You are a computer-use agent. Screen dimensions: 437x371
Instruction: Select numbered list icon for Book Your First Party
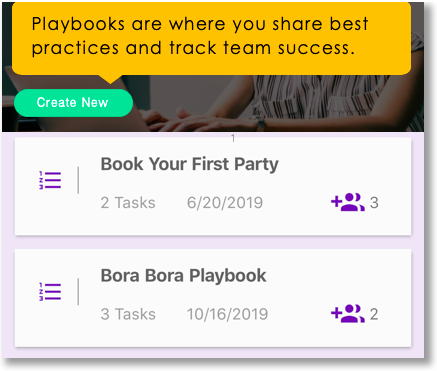tap(50, 180)
